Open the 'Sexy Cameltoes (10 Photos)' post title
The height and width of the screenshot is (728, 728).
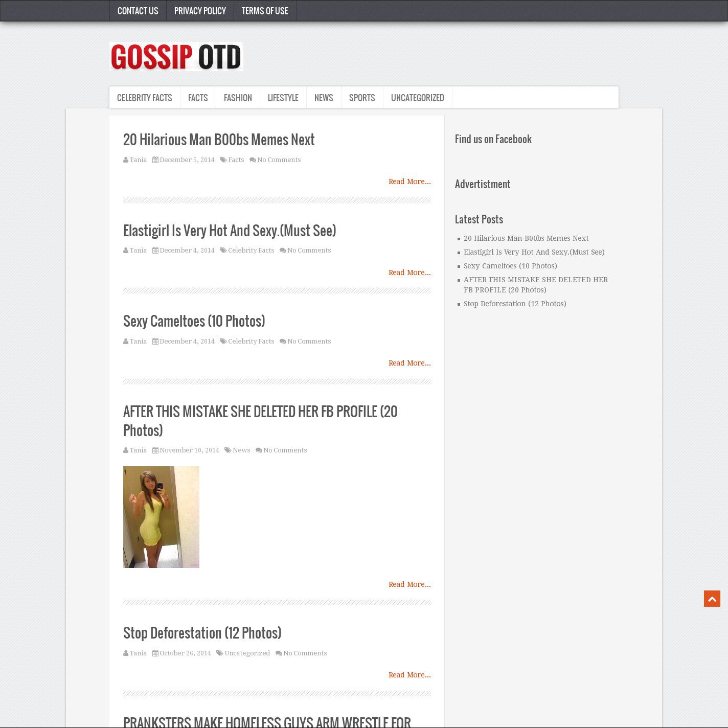194,322
